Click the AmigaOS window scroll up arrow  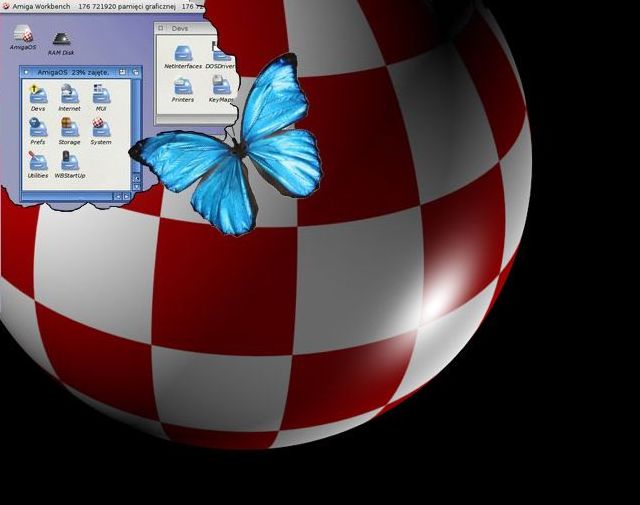click(x=136, y=178)
